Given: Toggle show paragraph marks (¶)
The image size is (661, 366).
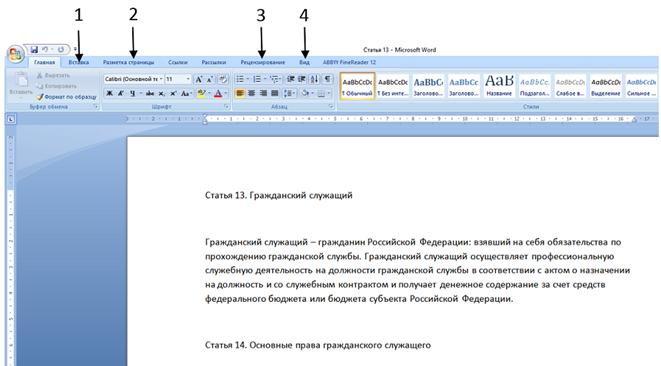Looking at the screenshot, I should tap(327, 79).
